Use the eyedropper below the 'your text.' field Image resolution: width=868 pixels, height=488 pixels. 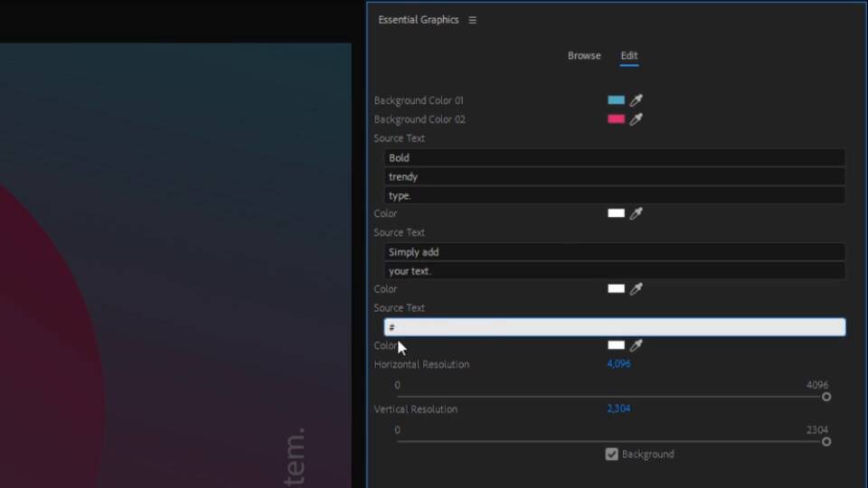(636, 288)
